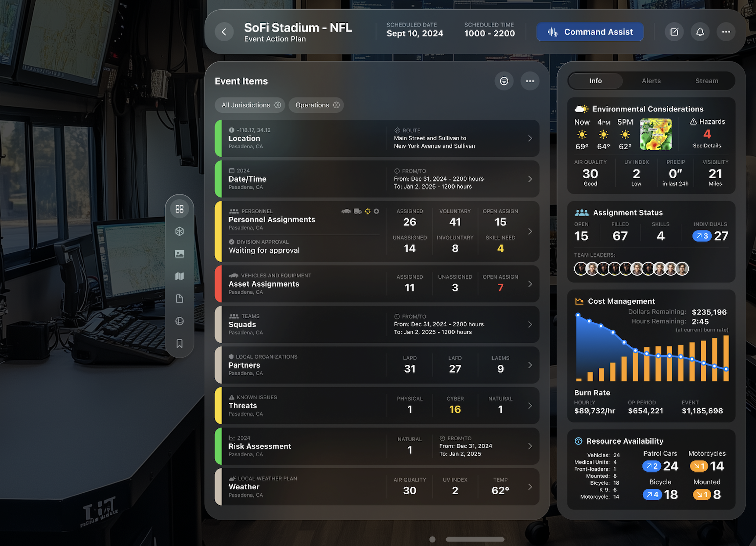
Task: Click first point on burn rate line
Action: [x=578, y=315]
